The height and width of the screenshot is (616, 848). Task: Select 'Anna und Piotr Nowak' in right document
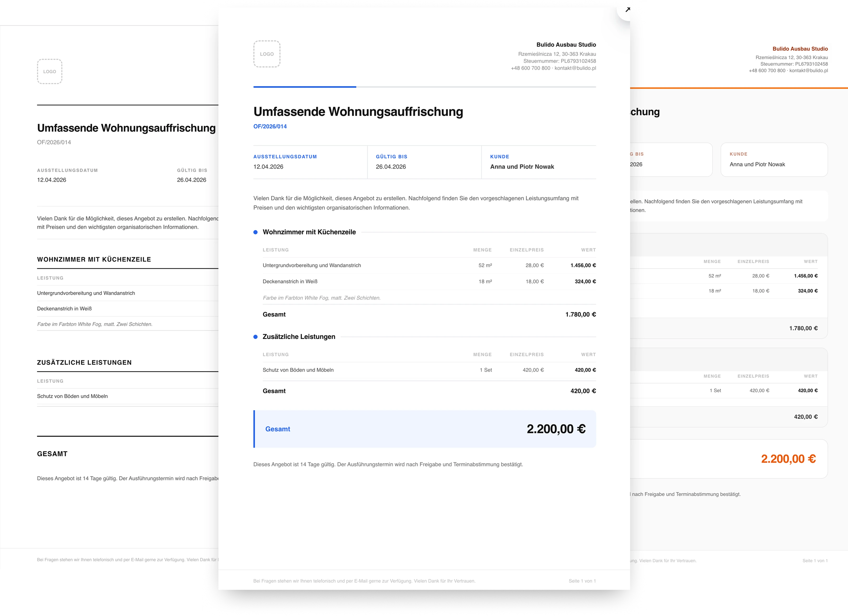757,164
